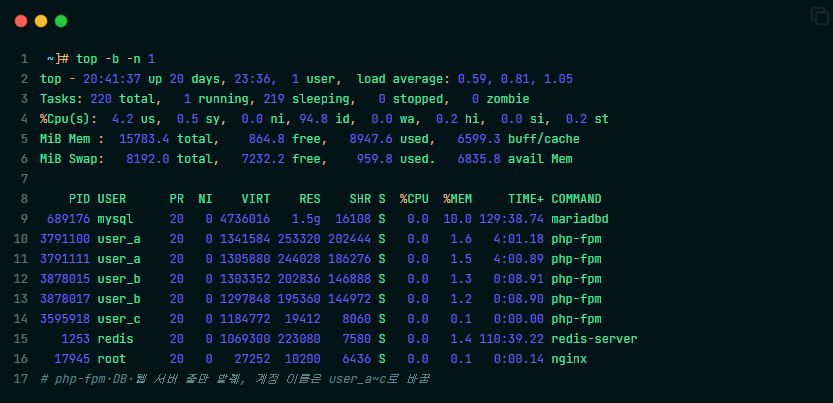
Task: Select PID 17945
Action: 72,359
